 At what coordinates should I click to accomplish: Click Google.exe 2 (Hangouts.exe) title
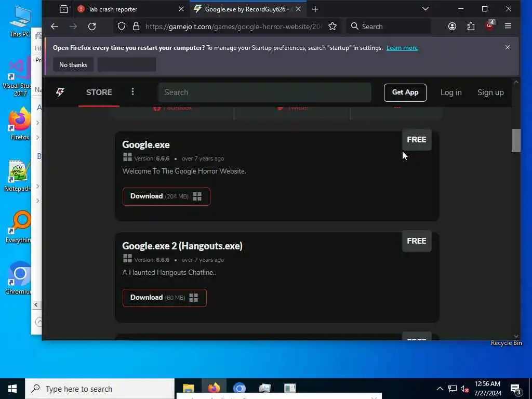click(182, 246)
